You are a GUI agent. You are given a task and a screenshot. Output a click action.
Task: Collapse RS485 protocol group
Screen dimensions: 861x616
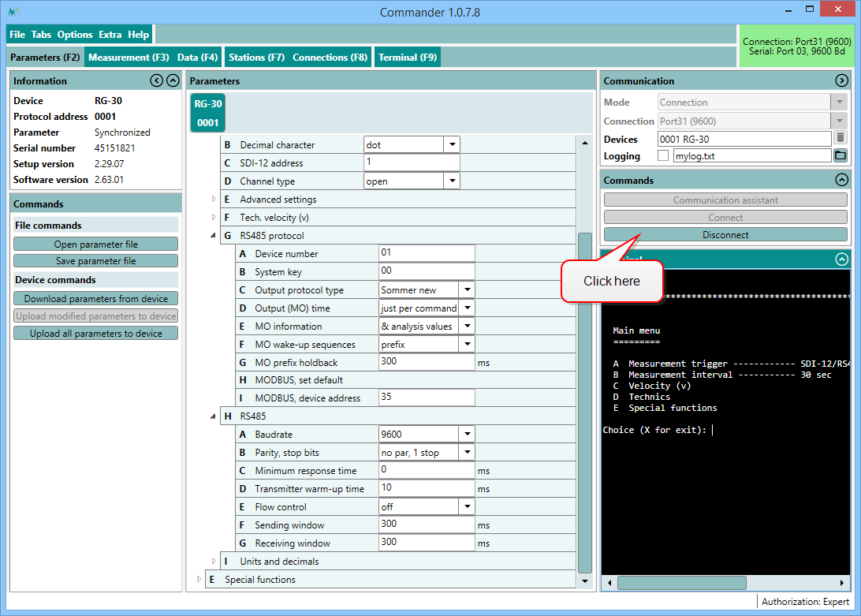coord(213,236)
